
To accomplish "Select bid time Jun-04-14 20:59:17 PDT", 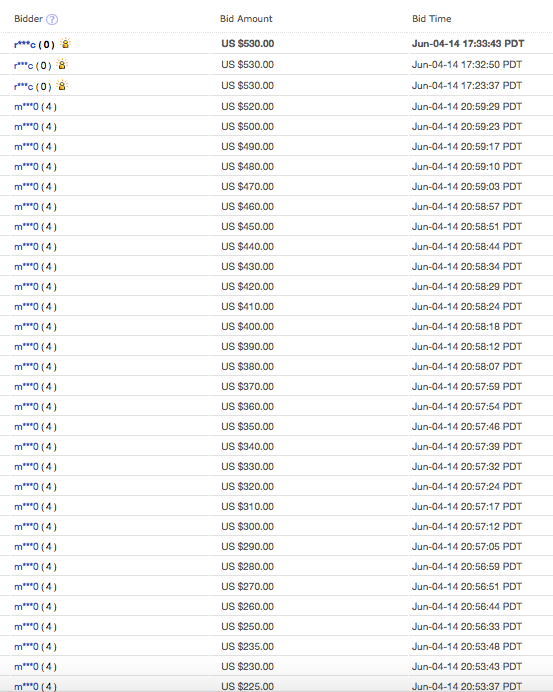I will tap(467, 147).
